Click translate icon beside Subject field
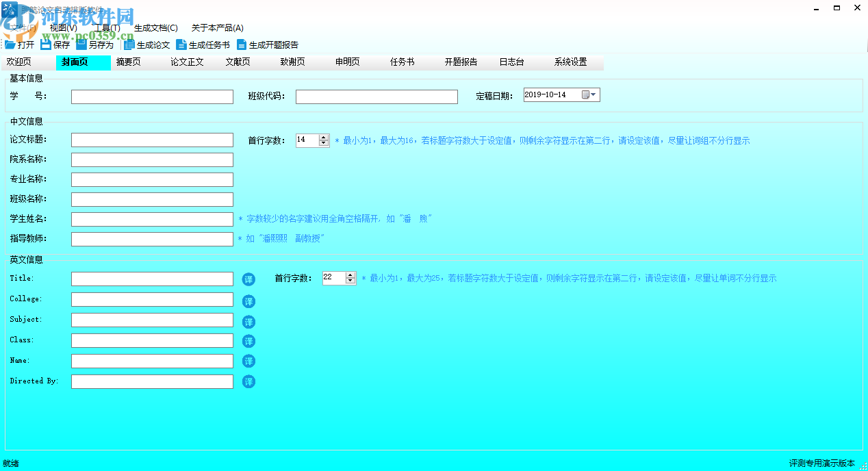868x471 pixels. pyautogui.click(x=248, y=322)
